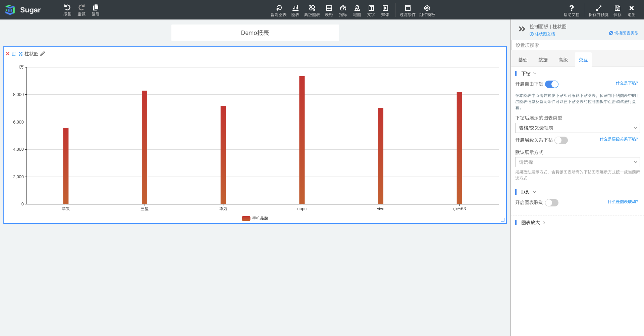Click the copy (复制) toolbar icon
Screen dimensions: 644x336
[96, 10]
